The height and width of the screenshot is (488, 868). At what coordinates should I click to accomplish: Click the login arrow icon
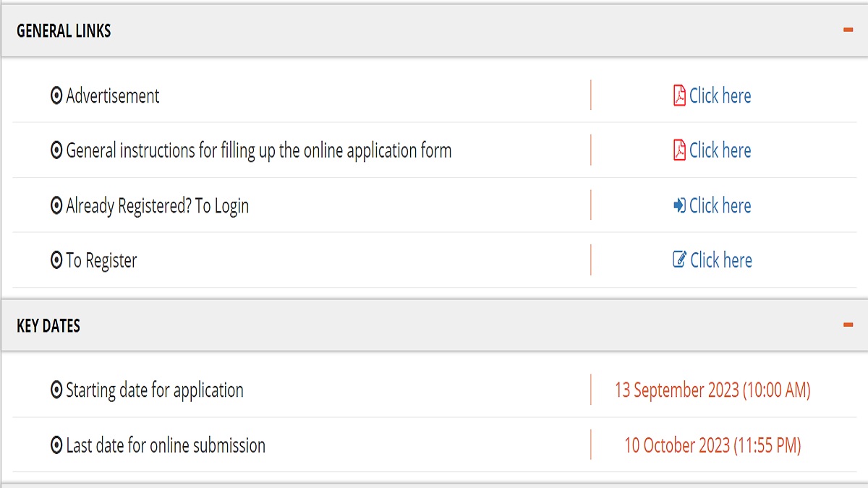(679, 205)
